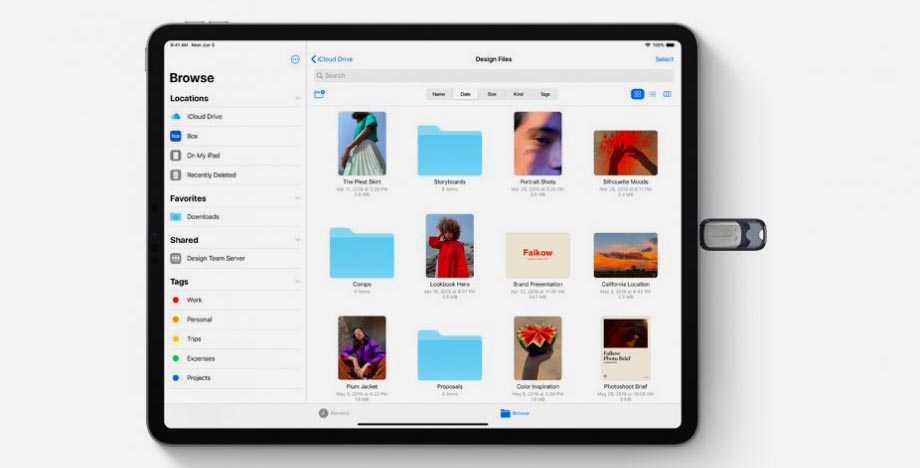Viewport: 920px width, 468px height.
Task: Open On My iPad location
Action: coord(235,155)
